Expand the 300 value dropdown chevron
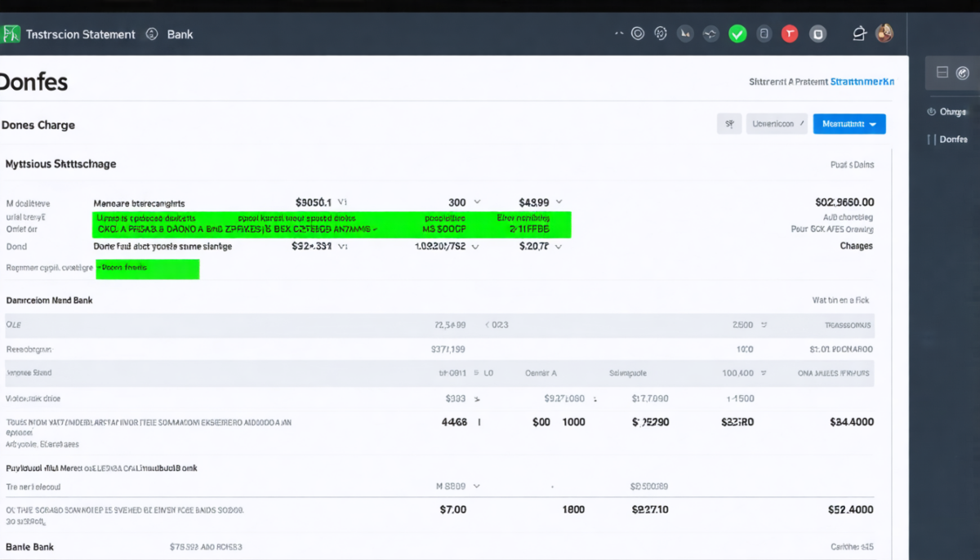The width and height of the screenshot is (980, 560). coord(478,202)
